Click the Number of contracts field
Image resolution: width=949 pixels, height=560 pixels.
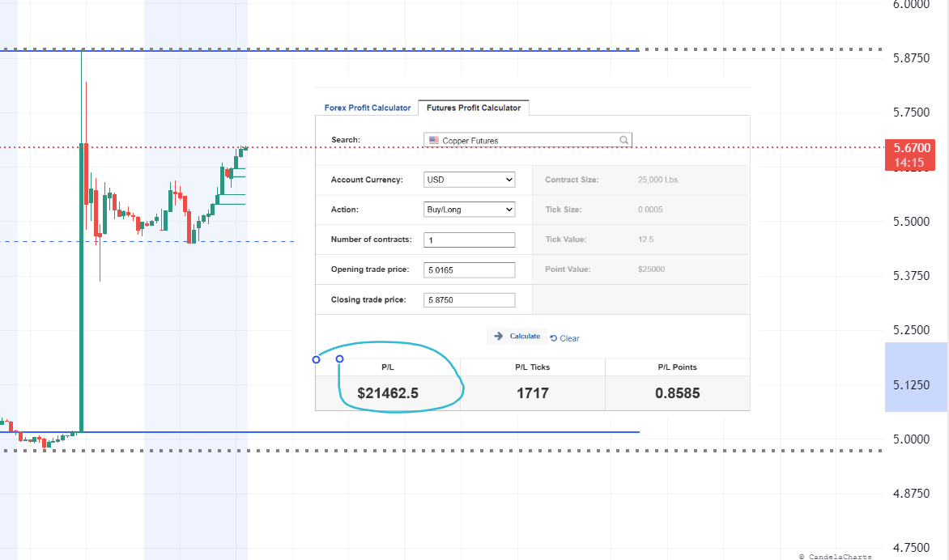coord(469,240)
